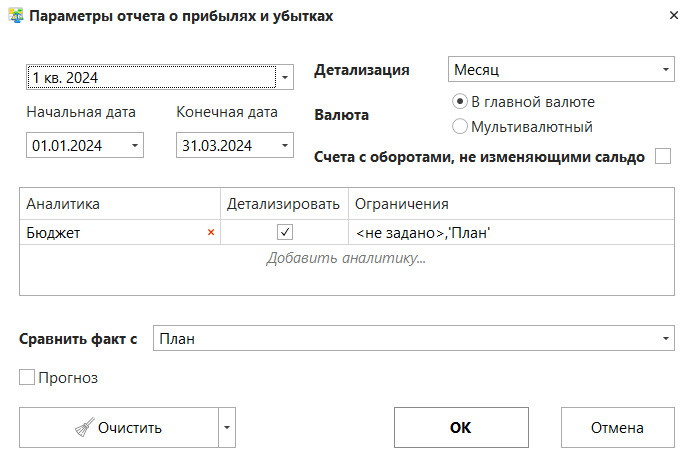Choose the Мультивалютный radio option

pyautogui.click(x=460, y=127)
